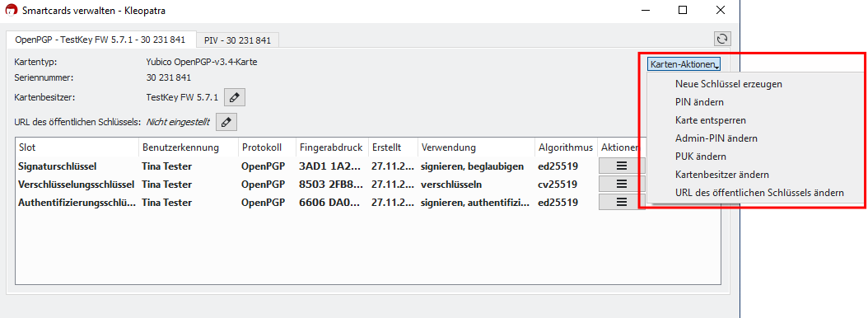This screenshot has height=318, width=868.
Task: Click Tina Tester in Verschlüsselungsschlüssel row
Action: coord(166,185)
